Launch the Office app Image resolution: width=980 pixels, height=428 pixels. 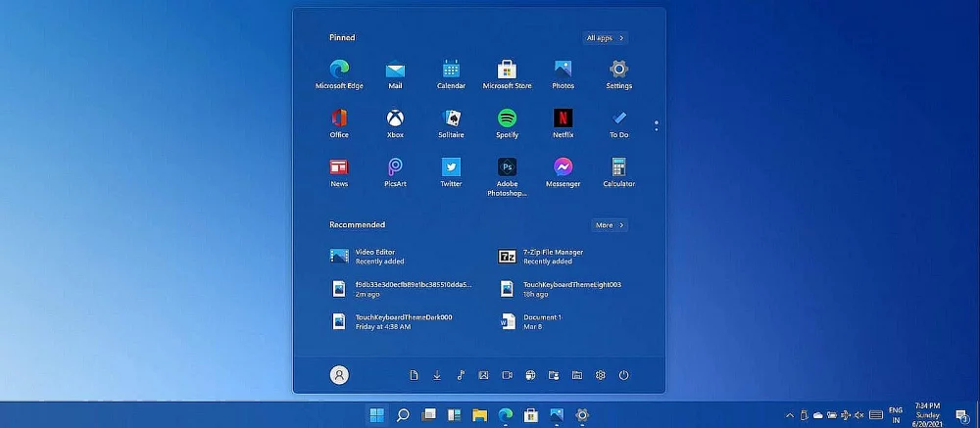[x=339, y=123]
